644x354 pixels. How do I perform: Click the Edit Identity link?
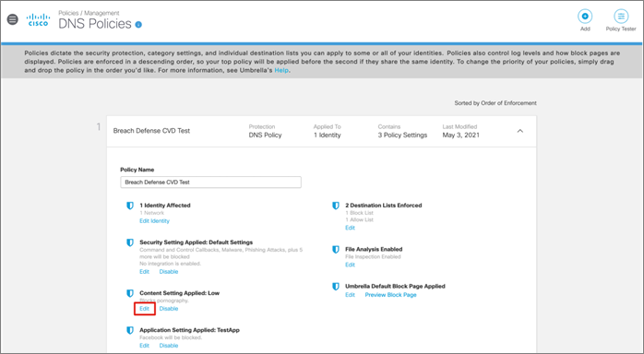(x=154, y=220)
